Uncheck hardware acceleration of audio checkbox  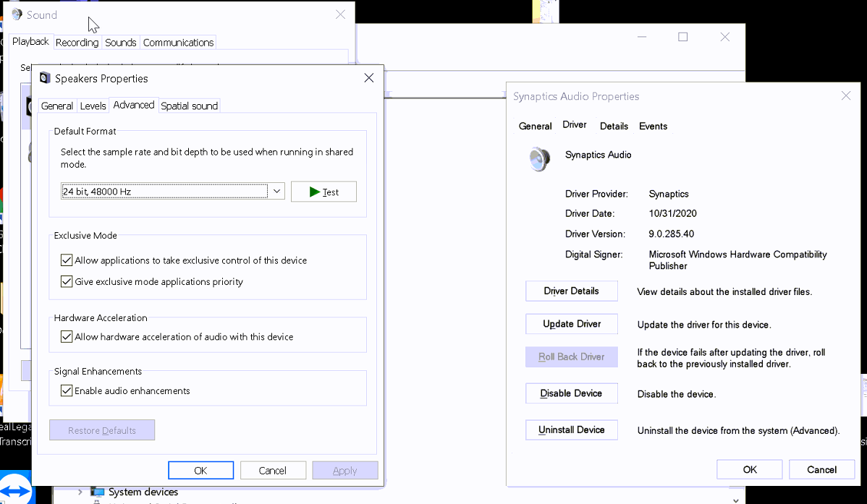point(67,336)
